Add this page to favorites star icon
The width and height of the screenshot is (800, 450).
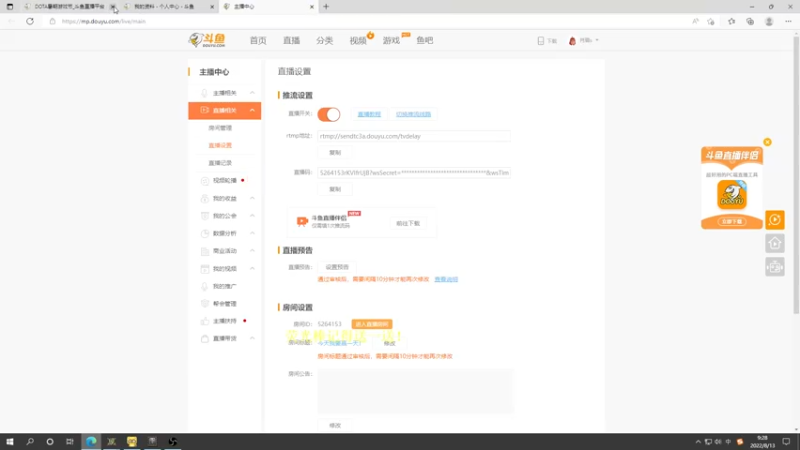[x=711, y=21]
